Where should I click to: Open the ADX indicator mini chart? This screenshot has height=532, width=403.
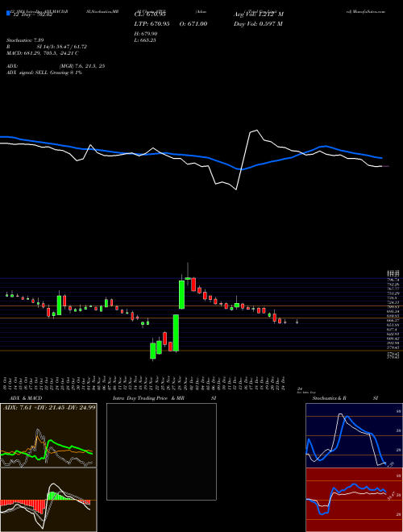(x=48, y=435)
